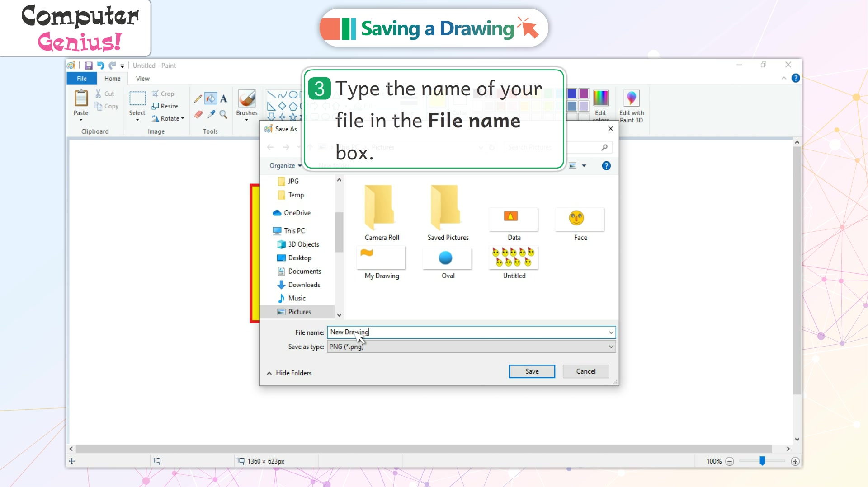
Task: Close the Save As dialog
Action: point(610,129)
